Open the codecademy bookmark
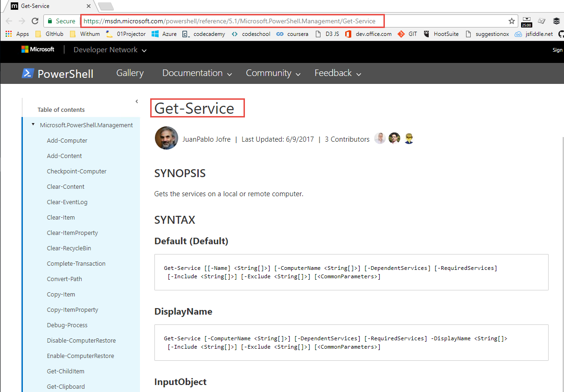The image size is (564, 392). (204, 34)
